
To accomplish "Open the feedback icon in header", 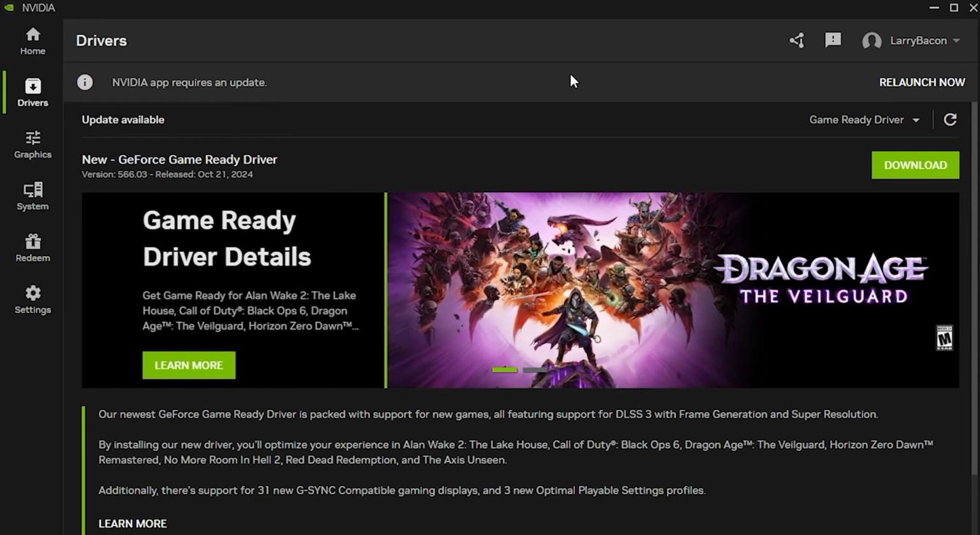I will (833, 40).
